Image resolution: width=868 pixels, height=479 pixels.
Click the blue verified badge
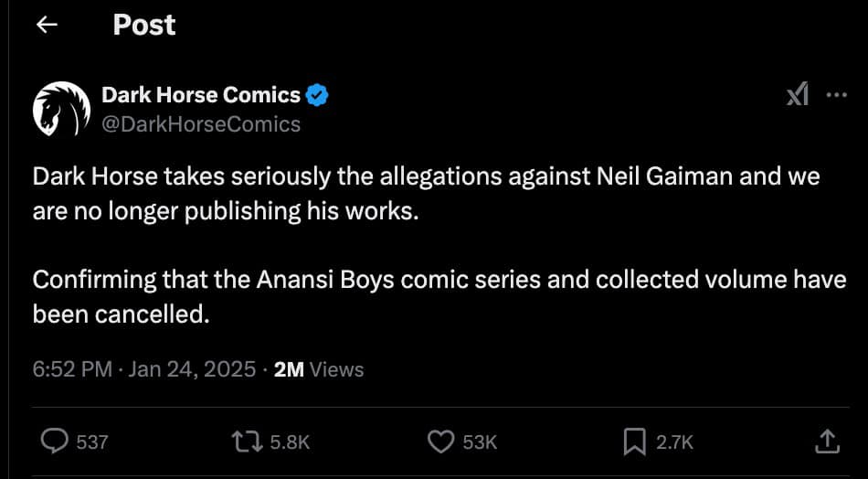318,96
